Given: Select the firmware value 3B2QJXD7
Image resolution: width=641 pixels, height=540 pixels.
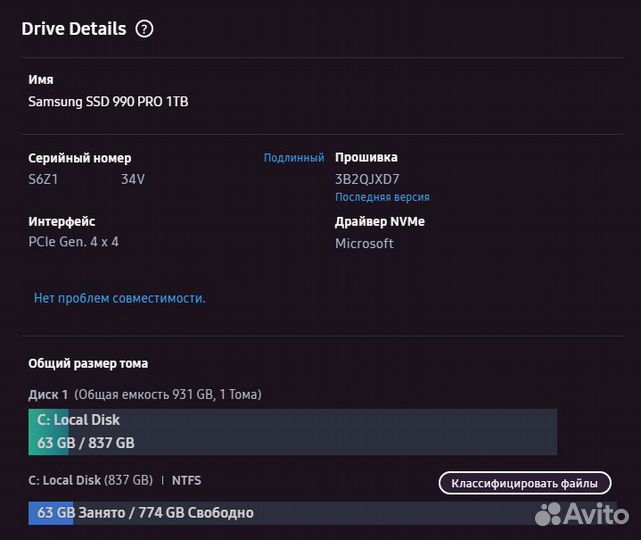Looking at the screenshot, I should click(x=367, y=179).
